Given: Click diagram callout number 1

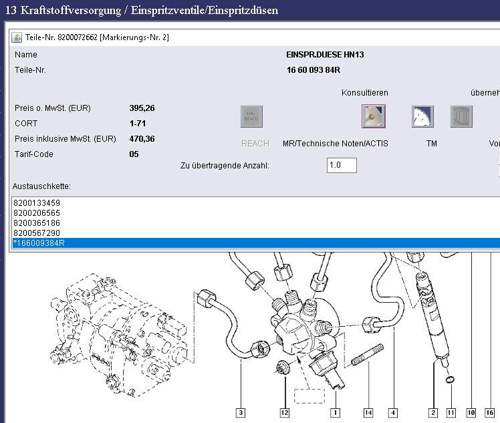Looking at the screenshot, I should (335, 413).
